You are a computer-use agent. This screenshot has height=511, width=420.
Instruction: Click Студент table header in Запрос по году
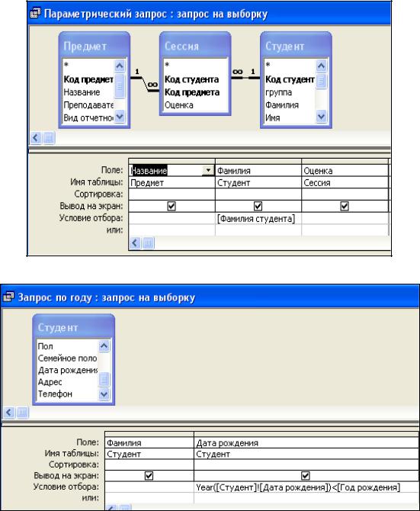coord(74,327)
